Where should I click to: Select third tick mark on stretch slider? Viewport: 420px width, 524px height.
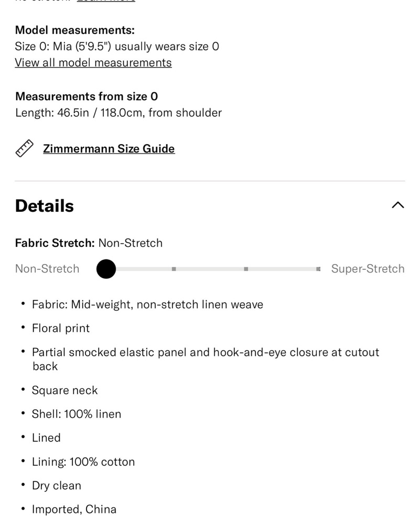pyautogui.click(x=246, y=269)
